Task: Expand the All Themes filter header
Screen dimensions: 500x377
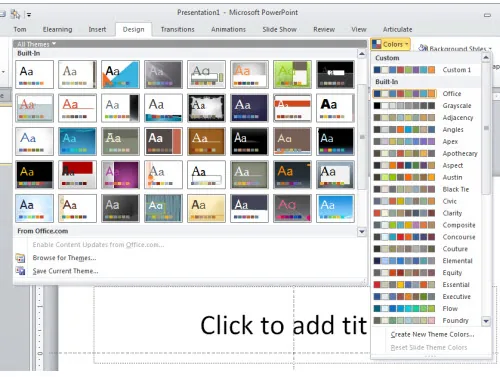Action: 36,44
